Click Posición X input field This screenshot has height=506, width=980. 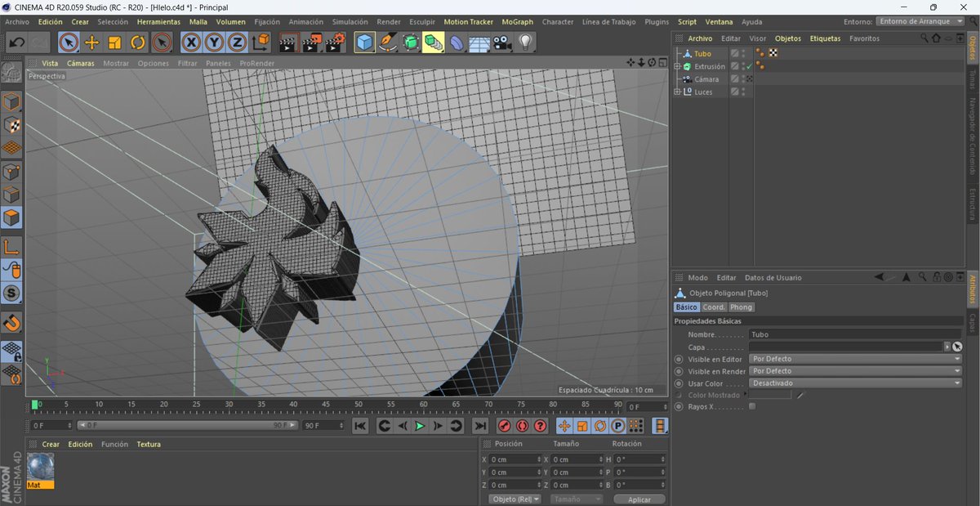(x=514, y=459)
